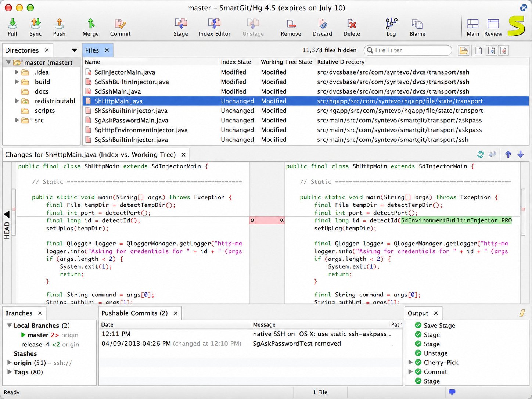Go to next change with down arrow
The width and height of the screenshot is (532, 399).
(x=521, y=154)
